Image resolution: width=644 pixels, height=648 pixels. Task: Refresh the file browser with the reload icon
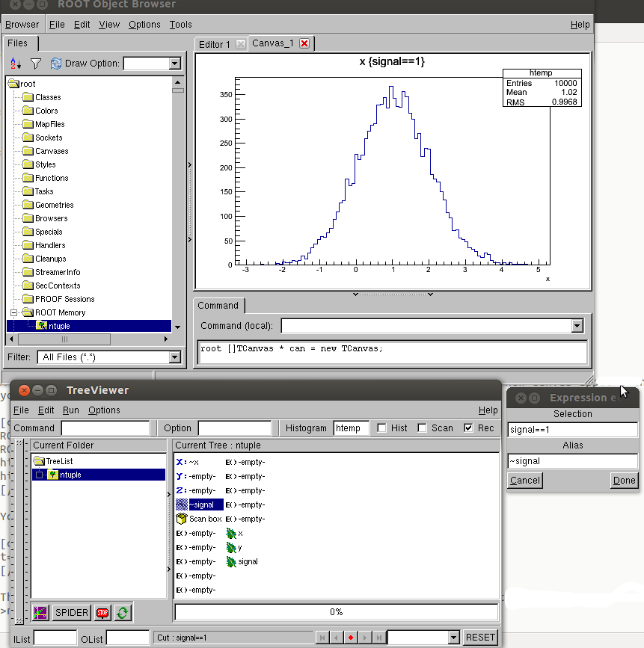click(55, 64)
